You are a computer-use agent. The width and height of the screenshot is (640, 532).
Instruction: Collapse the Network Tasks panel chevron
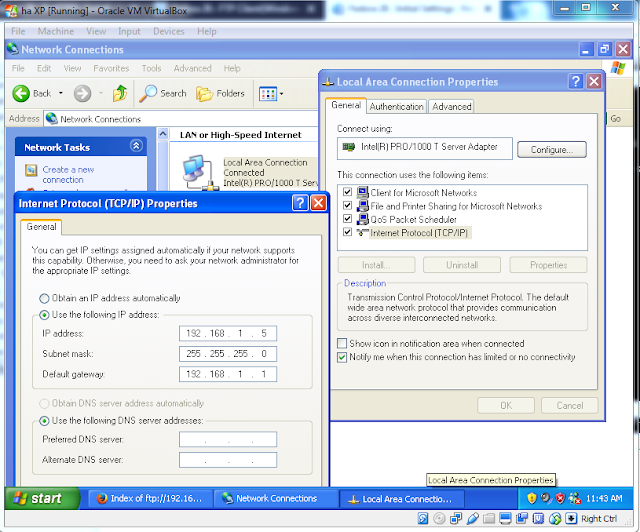[136, 146]
